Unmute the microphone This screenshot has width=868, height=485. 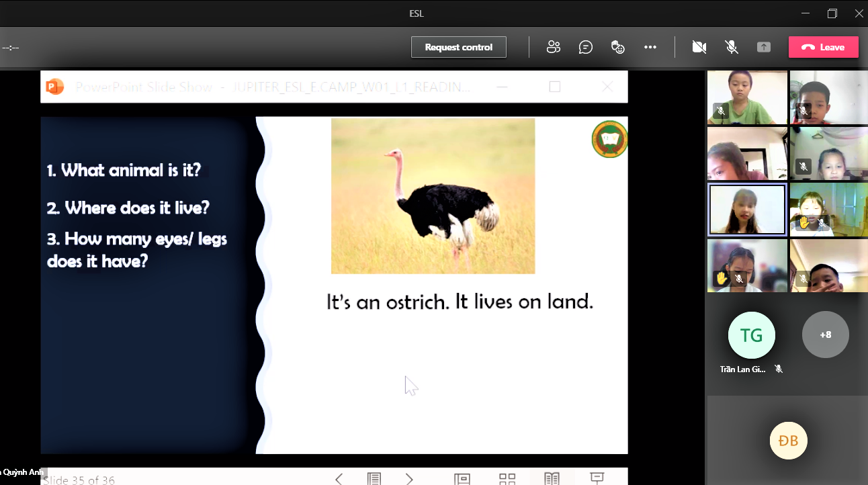732,47
